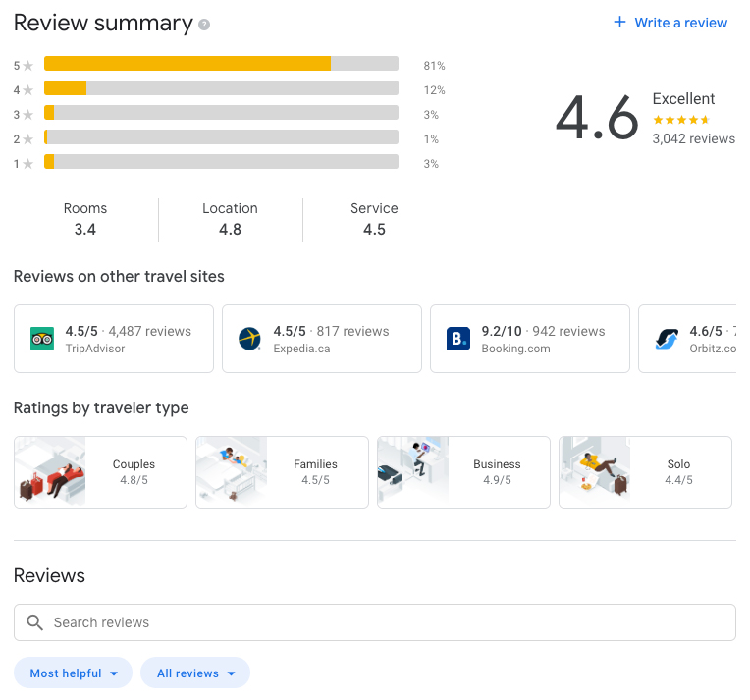Click the Expedia.ca airplane logo
This screenshot has width=750, height=700.
point(250,339)
